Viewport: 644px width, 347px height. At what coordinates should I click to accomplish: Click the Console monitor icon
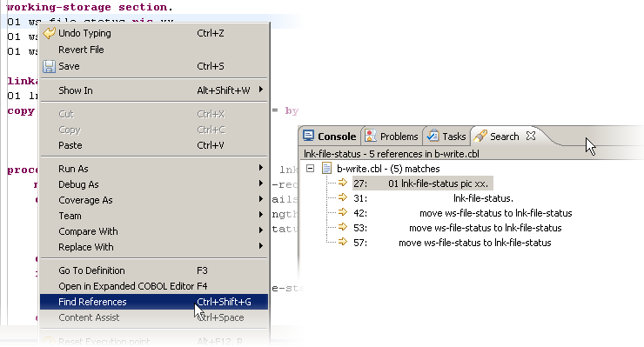pos(308,136)
